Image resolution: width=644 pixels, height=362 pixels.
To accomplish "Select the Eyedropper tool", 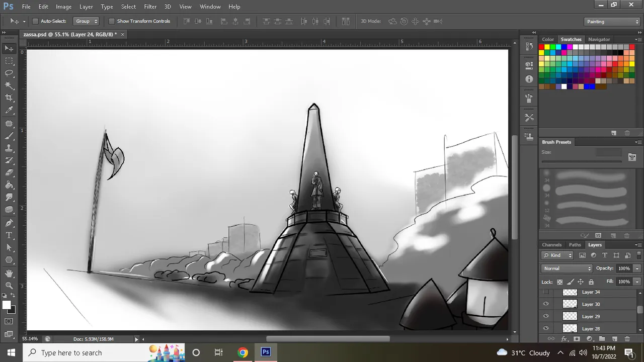I will (x=9, y=111).
